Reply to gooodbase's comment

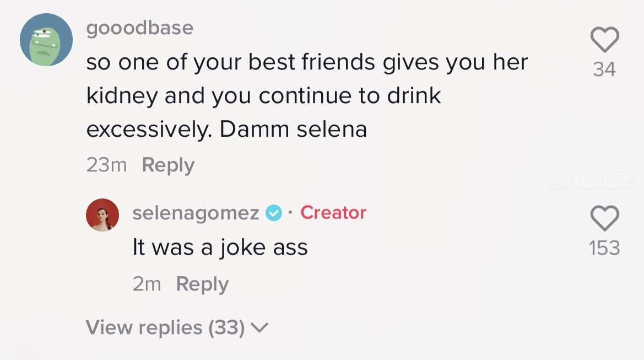168,165
